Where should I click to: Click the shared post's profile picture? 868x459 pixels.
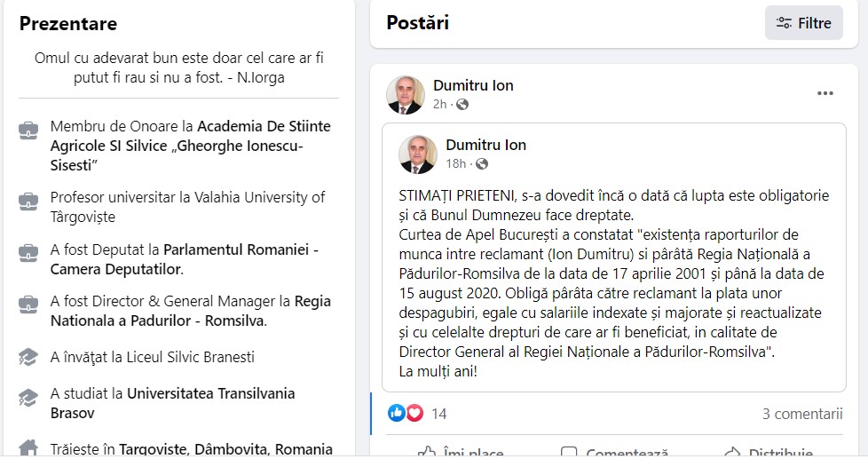tap(417, 154)
